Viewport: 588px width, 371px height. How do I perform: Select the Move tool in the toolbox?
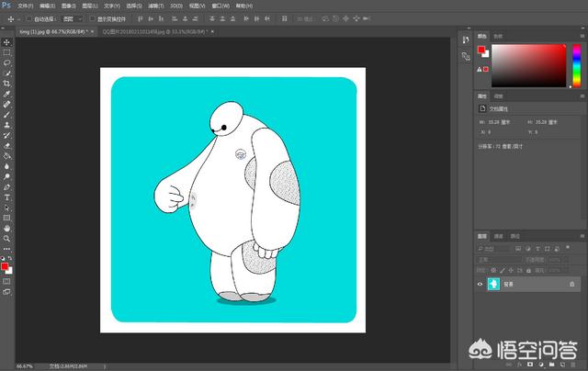(6, 42)
